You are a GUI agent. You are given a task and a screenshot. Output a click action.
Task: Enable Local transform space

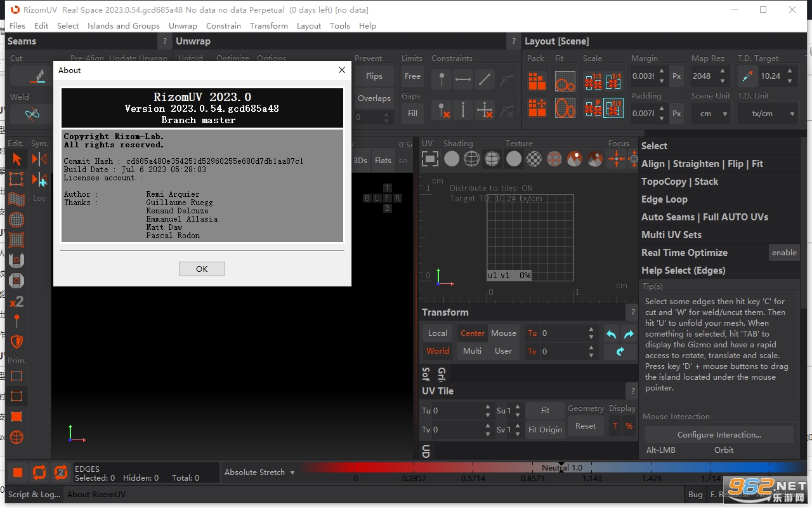click(437, 333)
